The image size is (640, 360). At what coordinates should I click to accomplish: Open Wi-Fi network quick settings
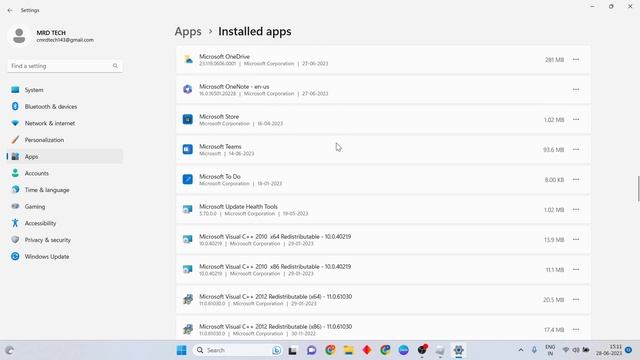tap(566, 350)
